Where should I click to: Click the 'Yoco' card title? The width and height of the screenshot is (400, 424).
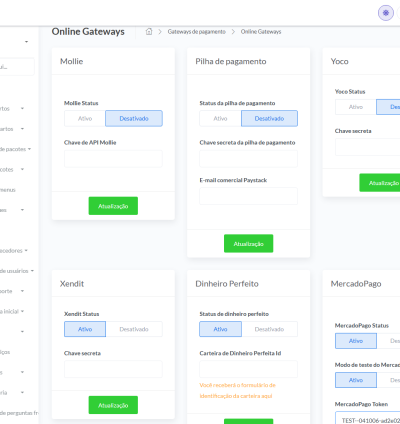coord(339,61)
